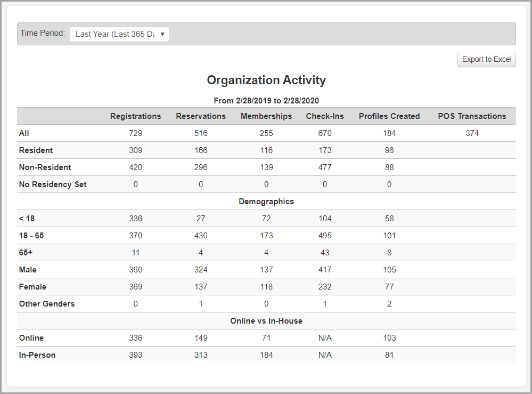Click the Other Genders row label

47,304
